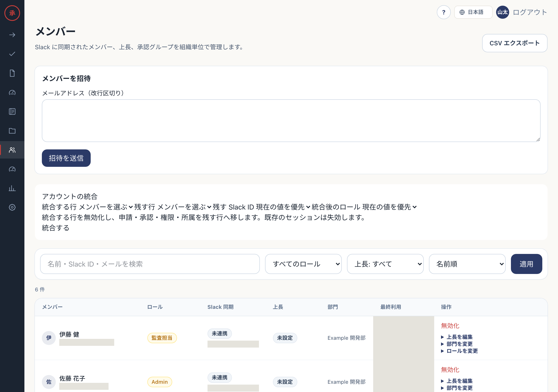Open 統合後のロール 現在の値を優先 dropdown

tap(390, 207)
